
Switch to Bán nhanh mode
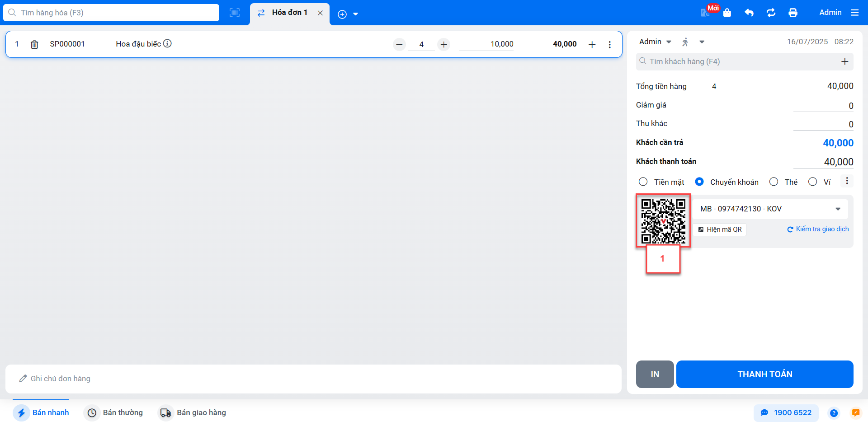tap(41, 412)
